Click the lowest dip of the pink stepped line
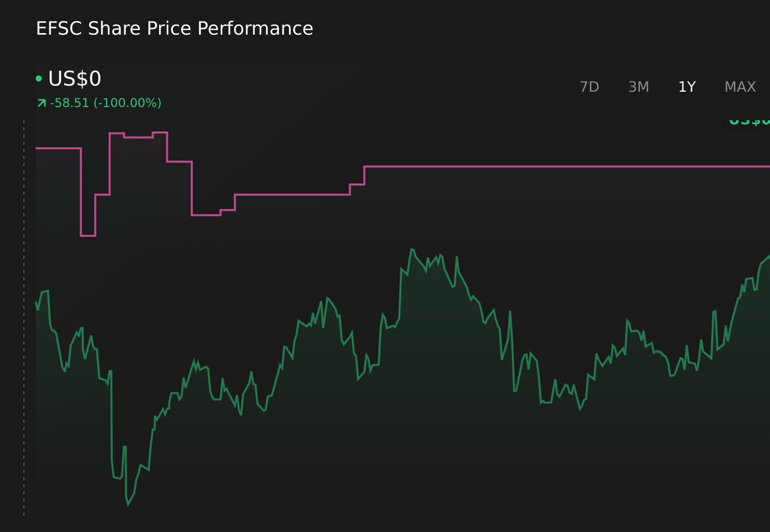This screenshot has height=532, width=770. click(x=88, y=235)
